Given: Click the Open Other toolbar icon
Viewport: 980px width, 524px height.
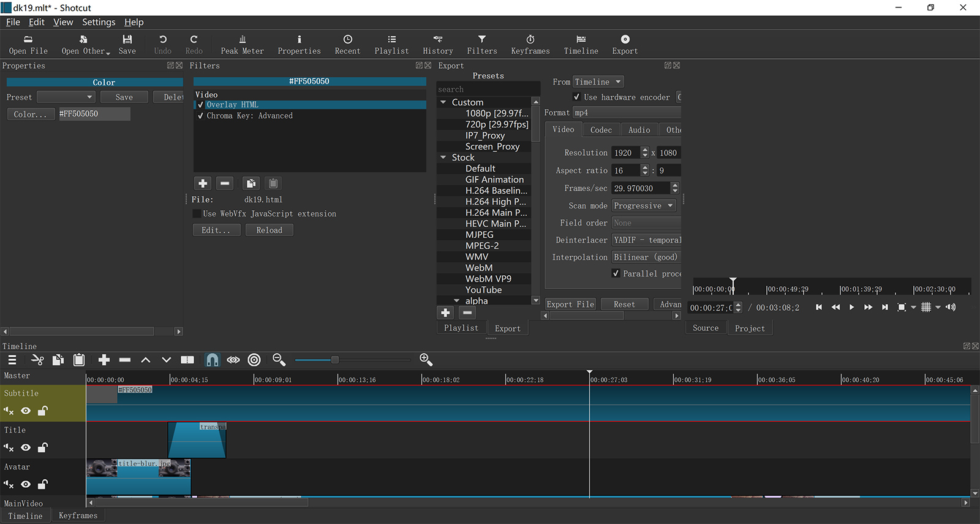Looking at the screenshot, I should 84,45.
